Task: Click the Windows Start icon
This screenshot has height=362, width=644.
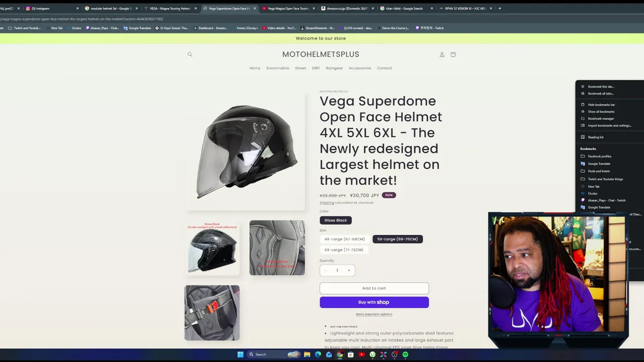Action: click(240, 354)
